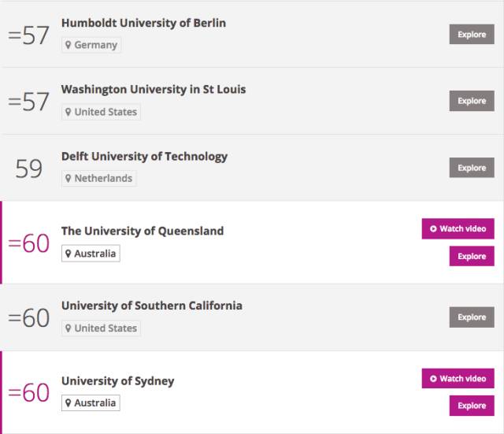Click location pin icon under University of Queensland
The width and height of the screenshot is (504, 434).
click(69, 254)
